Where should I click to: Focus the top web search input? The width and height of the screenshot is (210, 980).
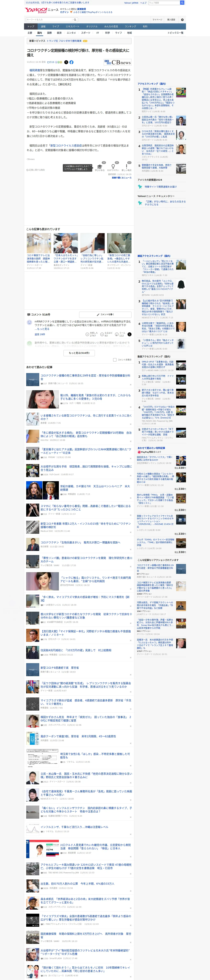tap(164, 3)
